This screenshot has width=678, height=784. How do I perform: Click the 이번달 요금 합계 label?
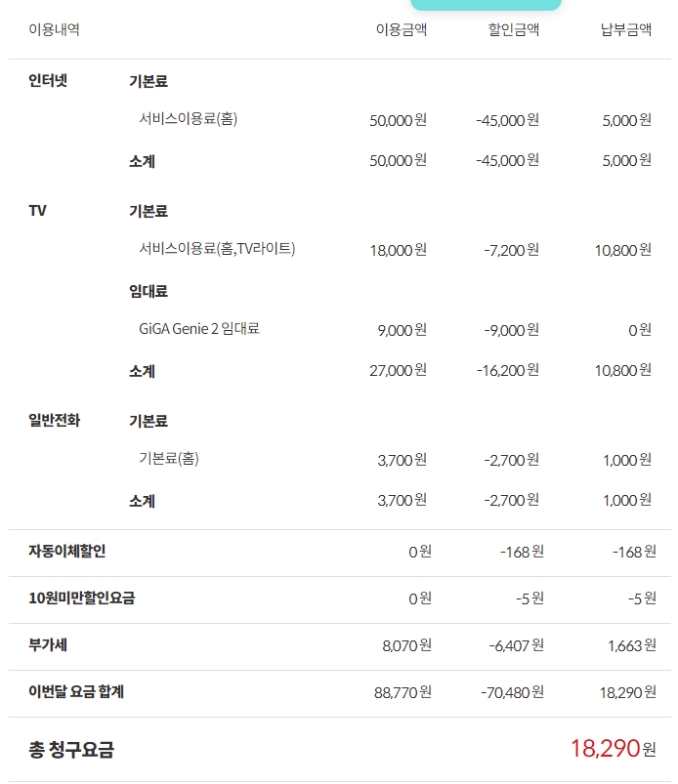[x=76, y=691]
